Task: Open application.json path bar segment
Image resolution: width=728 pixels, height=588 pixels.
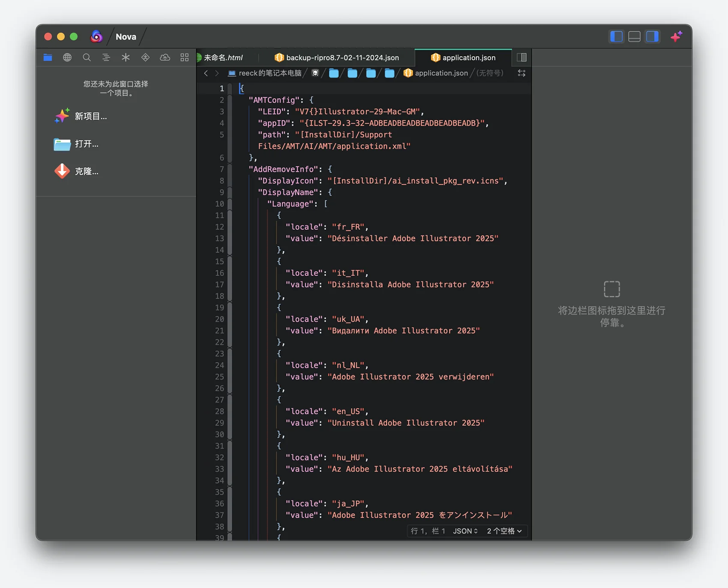Action: 436,73
